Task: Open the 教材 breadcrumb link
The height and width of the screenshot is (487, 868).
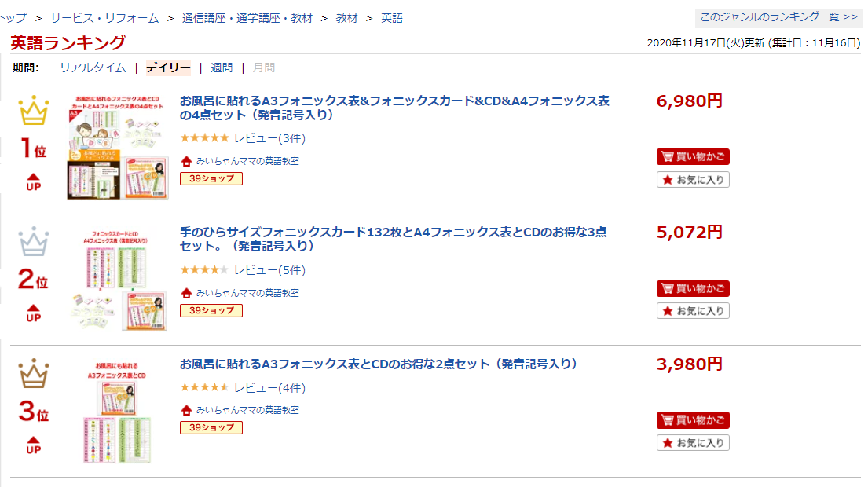Action: coord(347,18)
